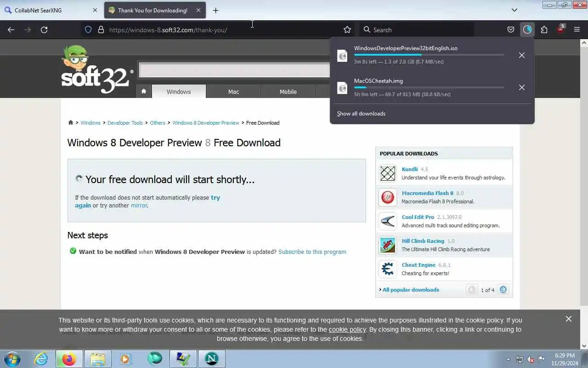Open the Mac category tab
Screen dimensions: 588x368
[233, 92]
